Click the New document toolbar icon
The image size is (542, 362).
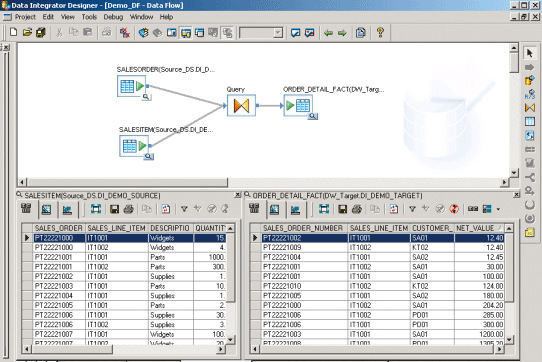pyautogui.click(x=13, y=33)
